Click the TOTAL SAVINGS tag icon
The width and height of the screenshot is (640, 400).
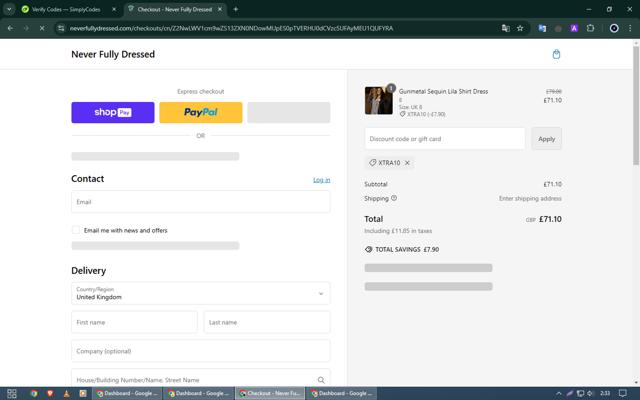(x=369, y=249)
